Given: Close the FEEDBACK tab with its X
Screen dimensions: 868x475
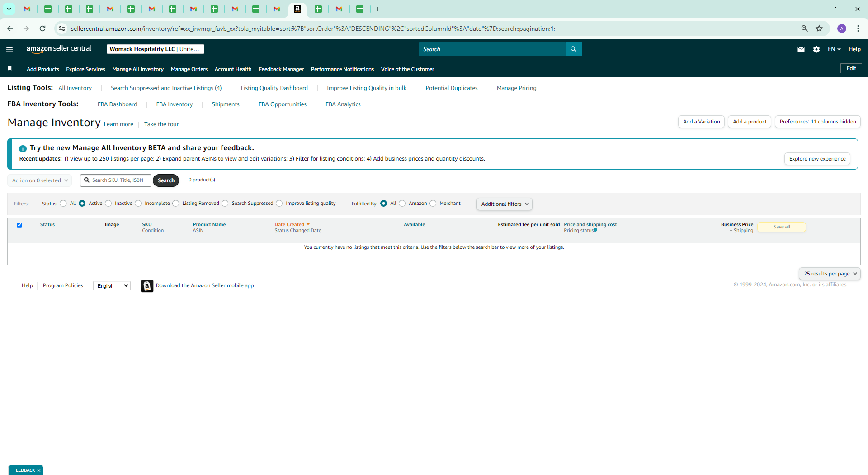Looking at the screenshot, I should (x=39, y=470).
